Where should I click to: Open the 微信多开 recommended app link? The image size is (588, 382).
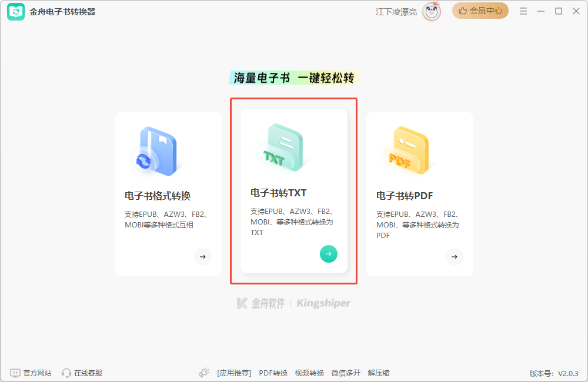coord(346,373)
